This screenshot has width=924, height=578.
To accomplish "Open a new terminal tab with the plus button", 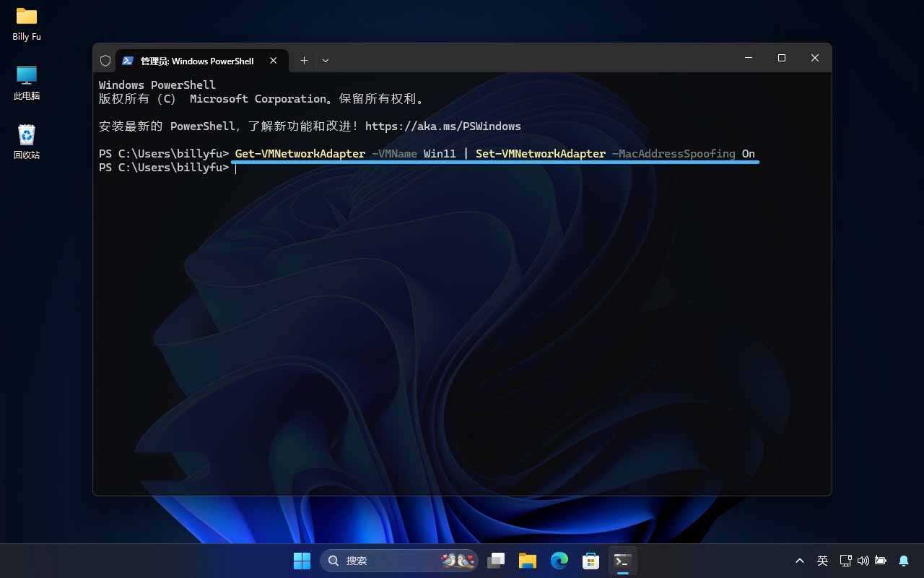I will pyautogui.click(x=304, y=61).
